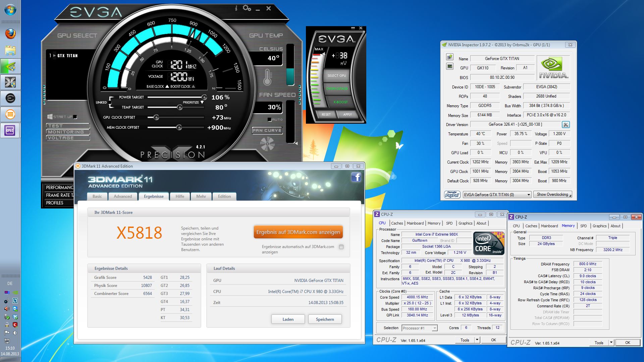Check automatic results display on 3DMark.com
This screenshot has height=362, width=644.
[341, 247]
